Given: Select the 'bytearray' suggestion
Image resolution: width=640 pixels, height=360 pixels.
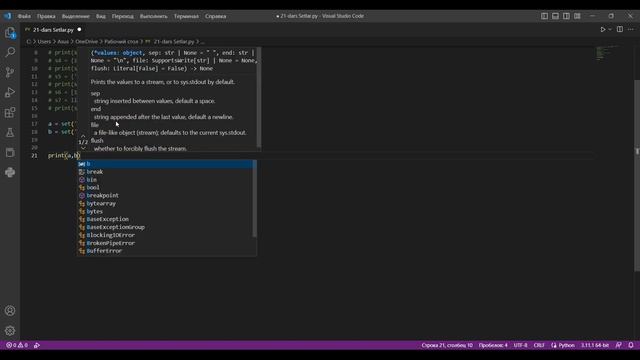Looking at the screenshot, I should coord(165,203).
